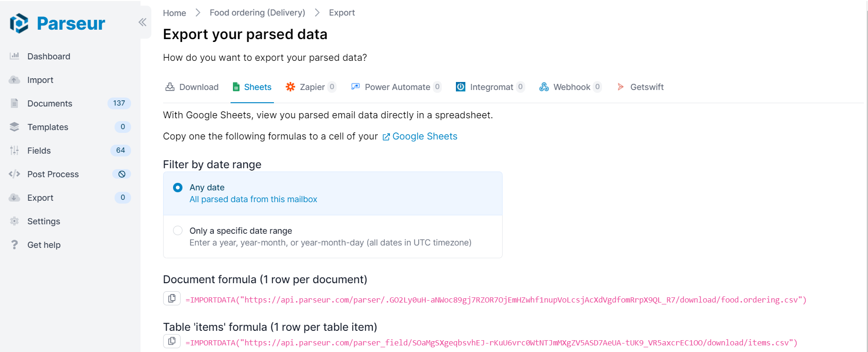The width and height of the screenshot is (868, 352).
Task: Click the Integromat power icon
Action: 460,87
